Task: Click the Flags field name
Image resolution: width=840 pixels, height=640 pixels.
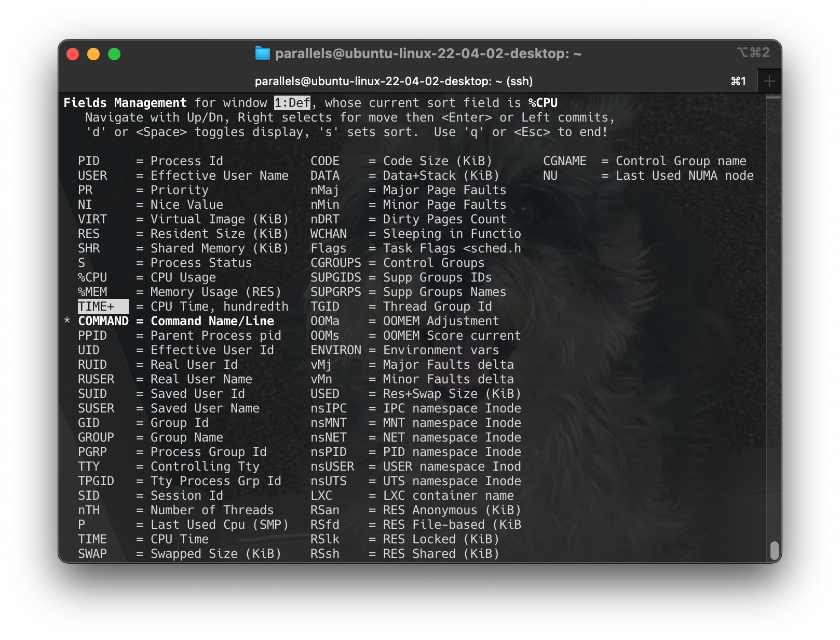Action: click(329, 248)
